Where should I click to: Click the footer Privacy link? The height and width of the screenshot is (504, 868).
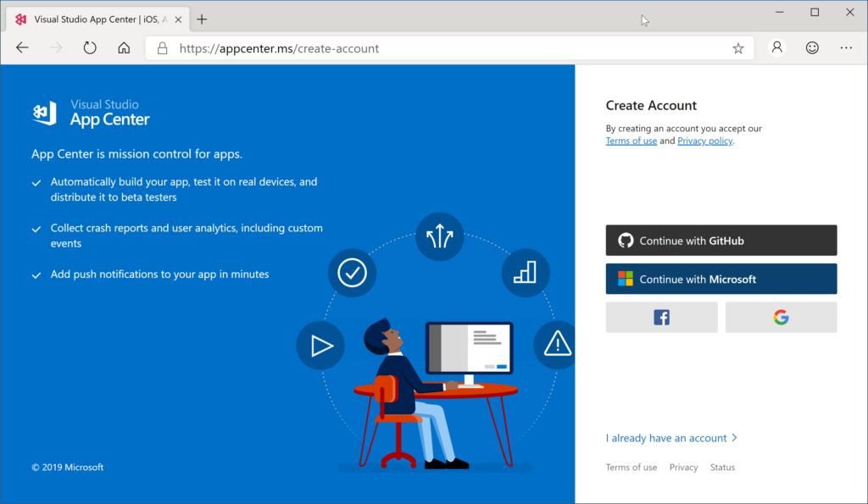683,468
